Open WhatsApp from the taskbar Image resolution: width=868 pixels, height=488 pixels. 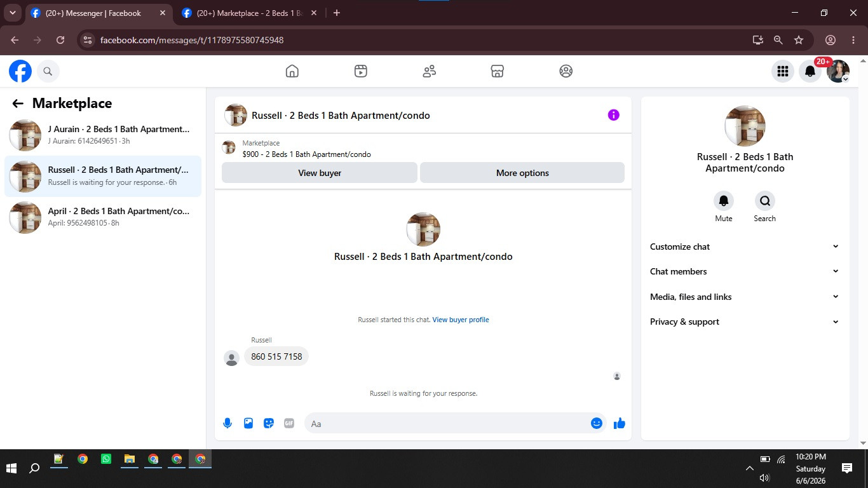pos(106,459)
